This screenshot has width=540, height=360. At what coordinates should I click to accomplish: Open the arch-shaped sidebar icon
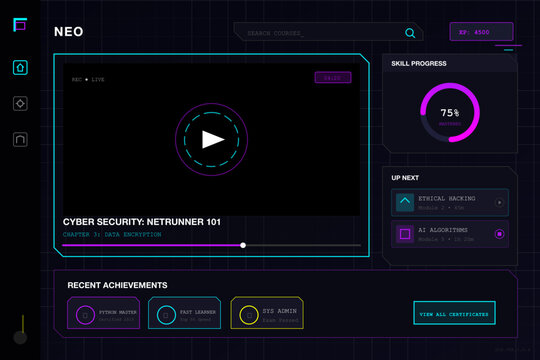point(20,140)
